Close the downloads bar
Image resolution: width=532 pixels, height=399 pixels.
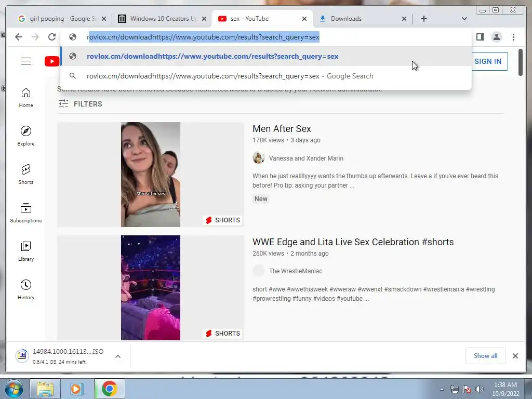515,356
